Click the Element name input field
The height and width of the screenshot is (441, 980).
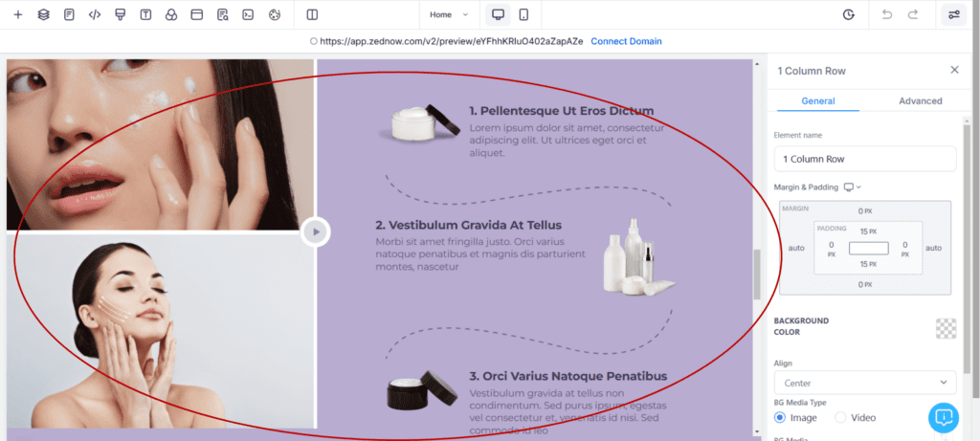(x=865, y=159)
